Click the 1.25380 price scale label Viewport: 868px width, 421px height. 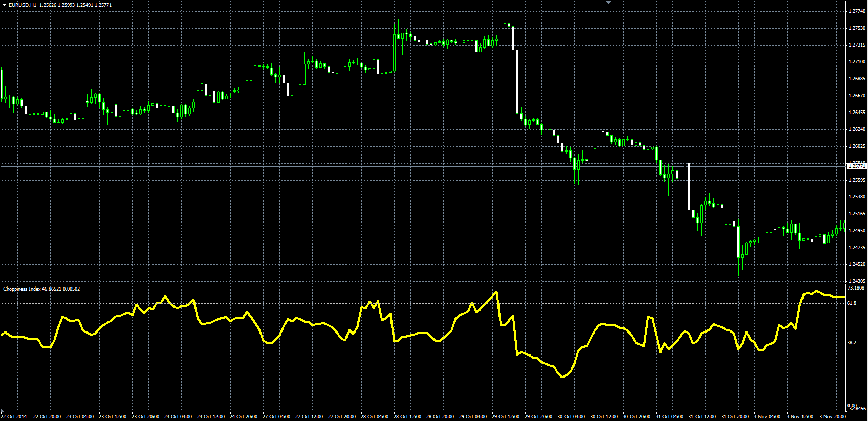pos(857,197)
